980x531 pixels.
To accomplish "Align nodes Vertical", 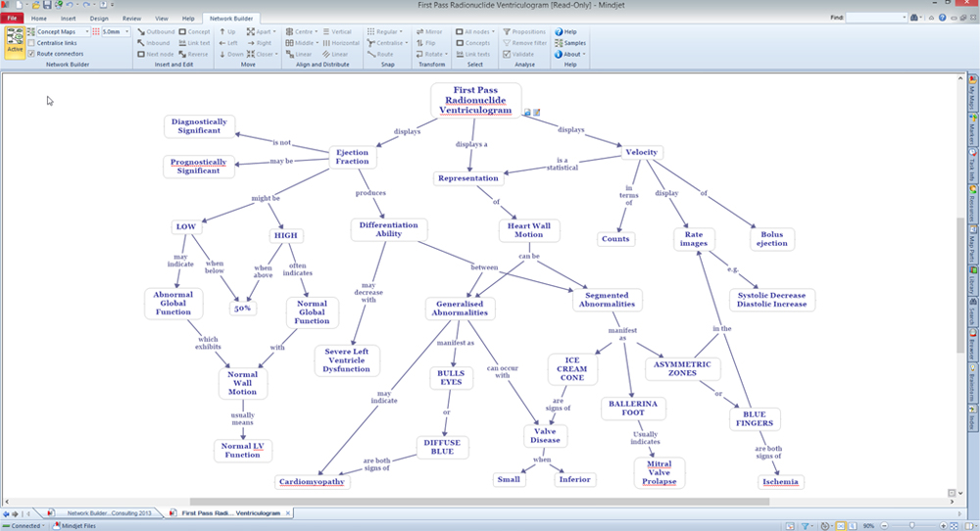I will 337,32.
